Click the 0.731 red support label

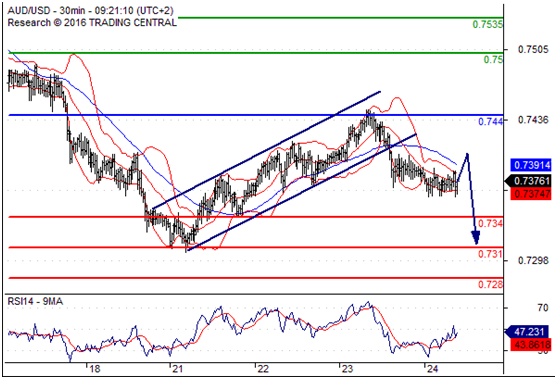pyautogui.click(x=490, y=254)
